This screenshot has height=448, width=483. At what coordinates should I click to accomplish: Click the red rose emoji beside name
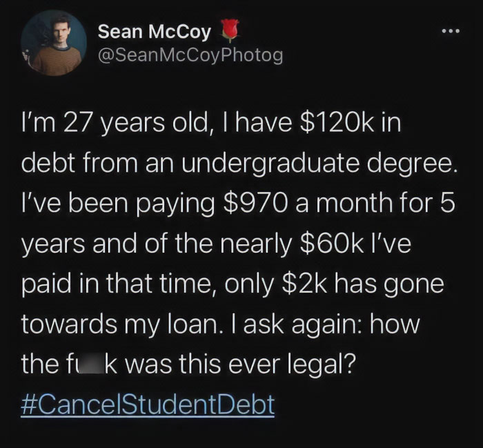[230, 30]
